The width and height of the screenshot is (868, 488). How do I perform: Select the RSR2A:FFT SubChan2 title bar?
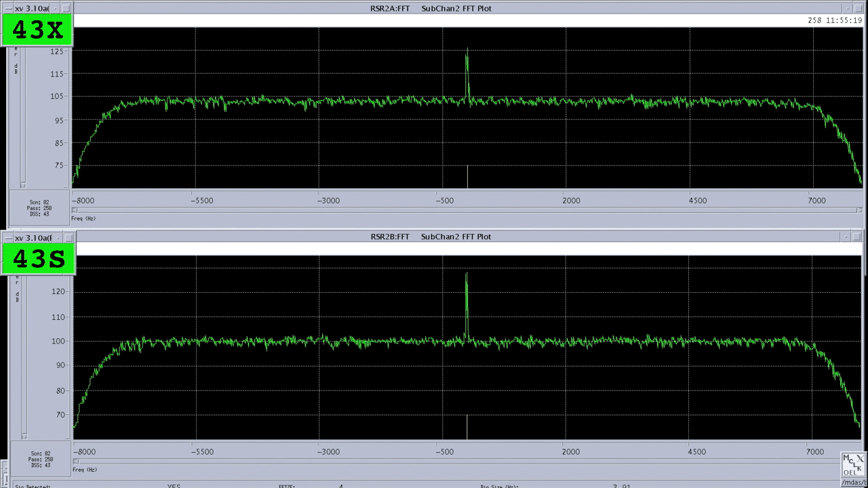[430, 8]
